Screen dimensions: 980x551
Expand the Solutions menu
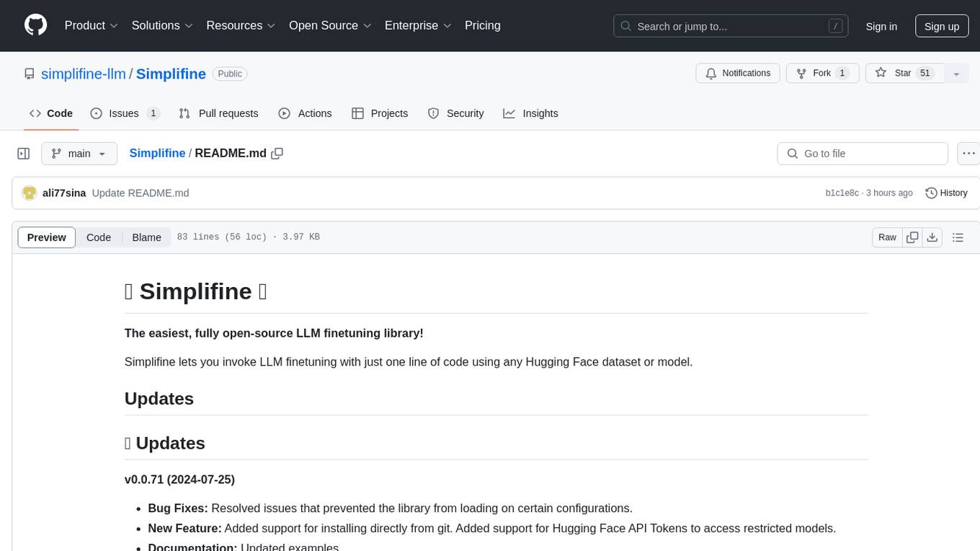(162, 25)
